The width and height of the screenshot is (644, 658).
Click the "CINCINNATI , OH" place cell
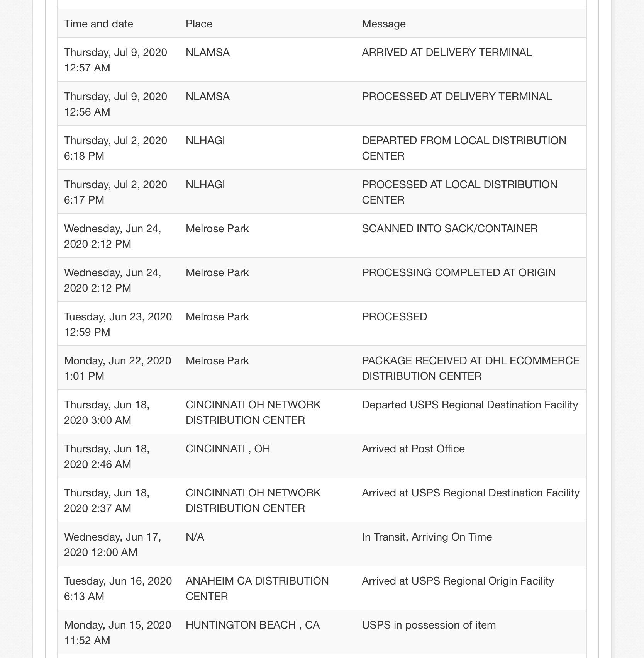[228, 449]
